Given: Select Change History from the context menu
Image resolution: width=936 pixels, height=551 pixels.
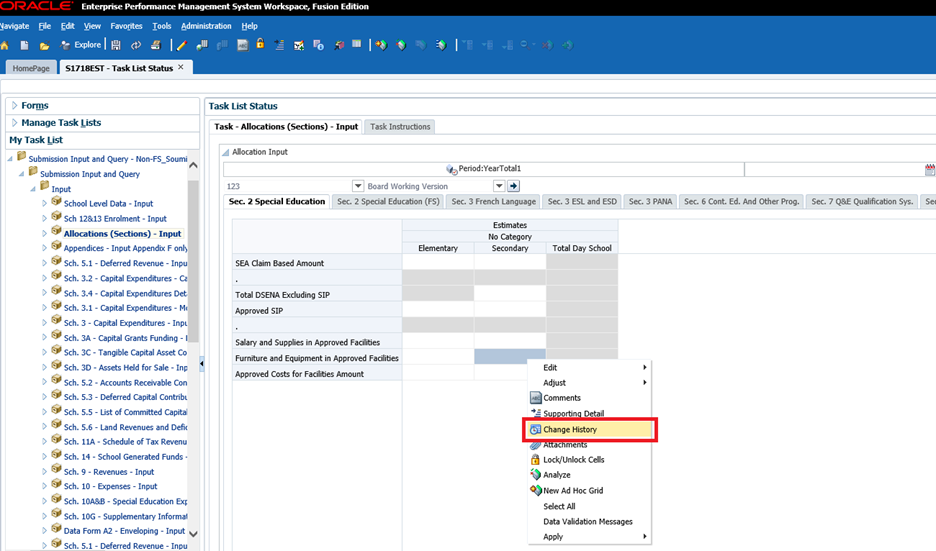Looking at the screenshot, I should tap(570, 429).
